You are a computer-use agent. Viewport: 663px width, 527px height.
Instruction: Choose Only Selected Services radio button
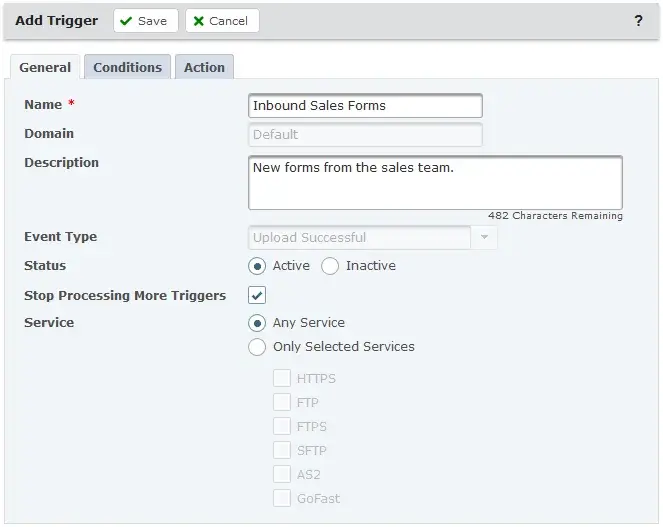[257, 347]
